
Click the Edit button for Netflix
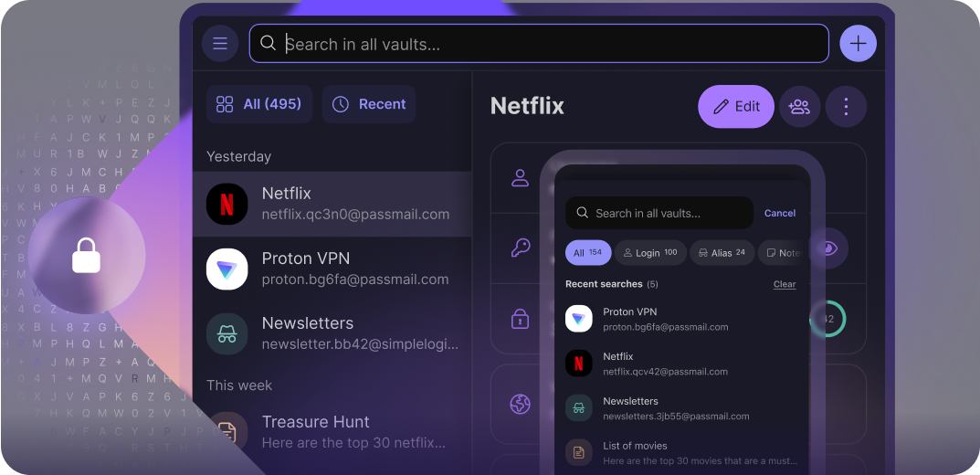[735, 106]
